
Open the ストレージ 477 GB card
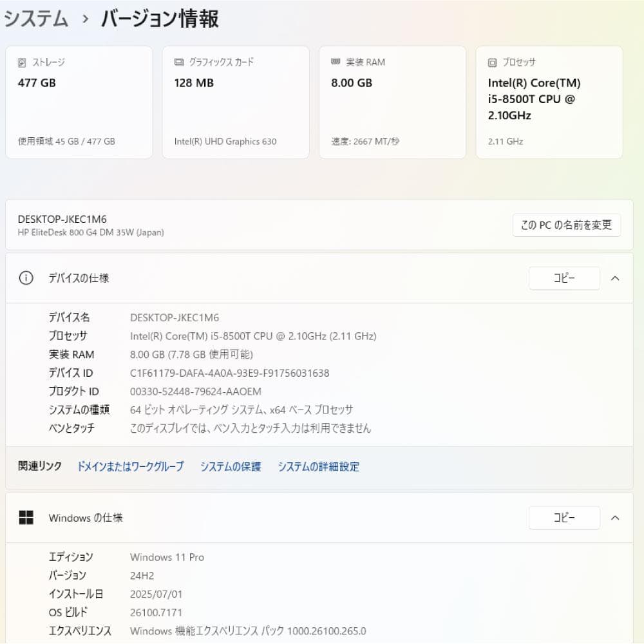(79, 101)
